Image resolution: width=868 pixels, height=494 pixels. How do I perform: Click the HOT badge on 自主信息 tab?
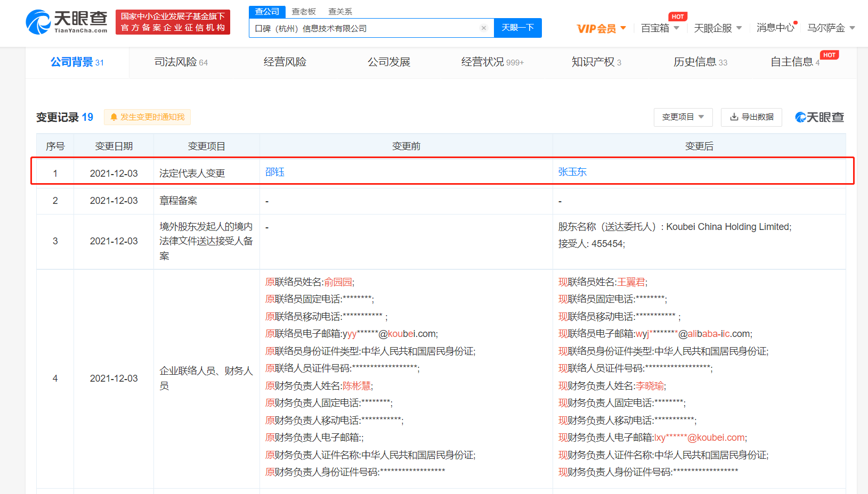point(829,55)
